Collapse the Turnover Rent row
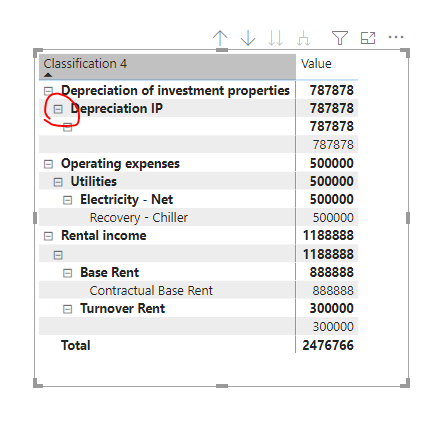 coord(67,309)
